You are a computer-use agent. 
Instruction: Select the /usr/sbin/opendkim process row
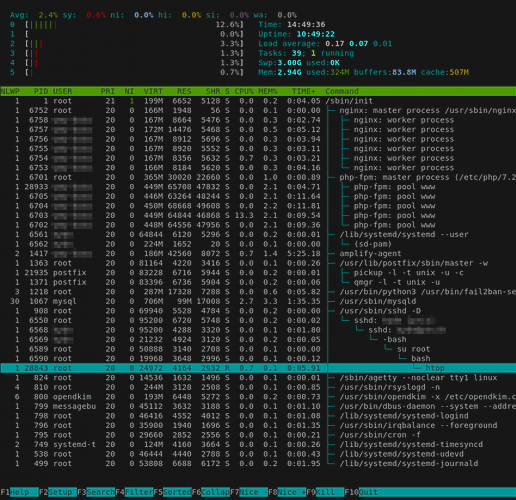pos(258,397)
